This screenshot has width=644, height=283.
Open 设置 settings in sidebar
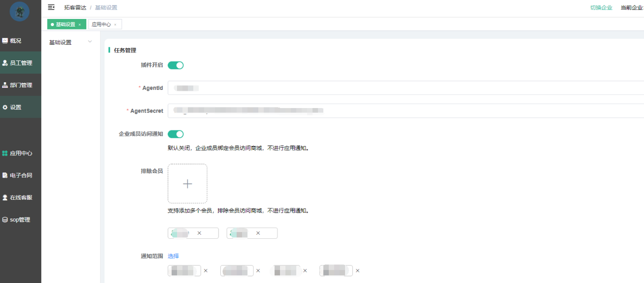click(x=16, y=107)
